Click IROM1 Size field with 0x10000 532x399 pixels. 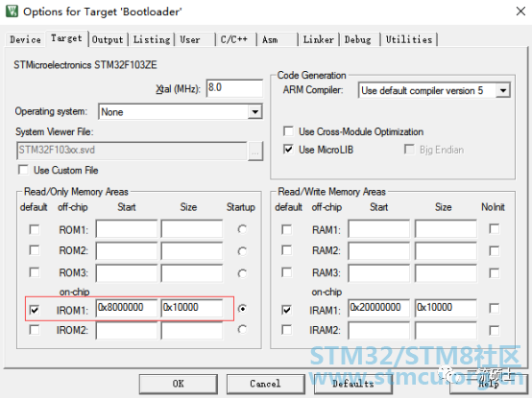coord(192,308)
